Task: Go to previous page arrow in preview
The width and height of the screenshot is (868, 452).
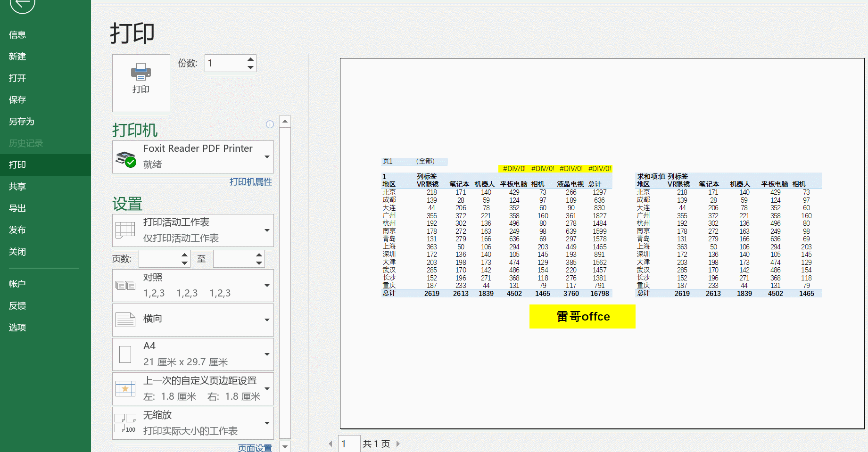Action: (331, 444)
